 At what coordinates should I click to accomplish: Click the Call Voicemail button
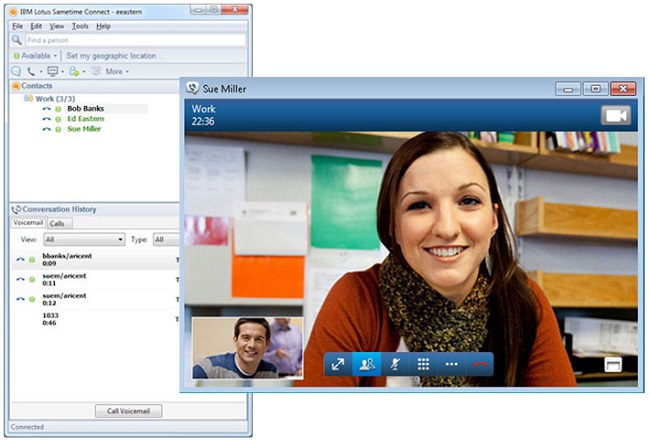(x=129, y=411)
